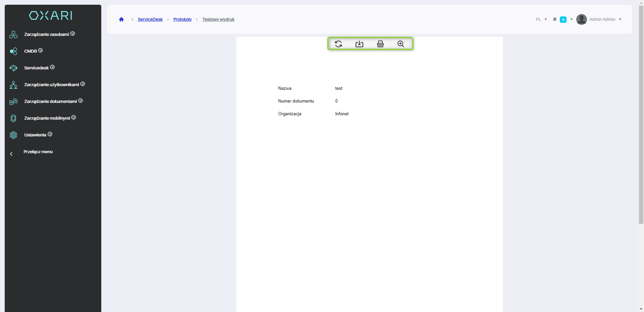644x312 pixels.
Task: Print the document via the printer icon
Action: pyautogui.click(x=380, y=44)
